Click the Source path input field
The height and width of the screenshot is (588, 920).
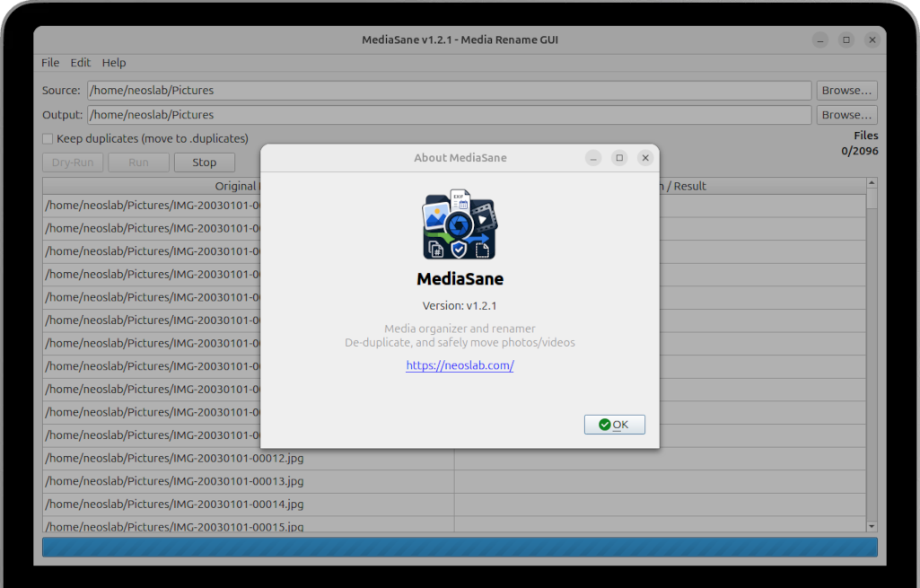(450, 91)
